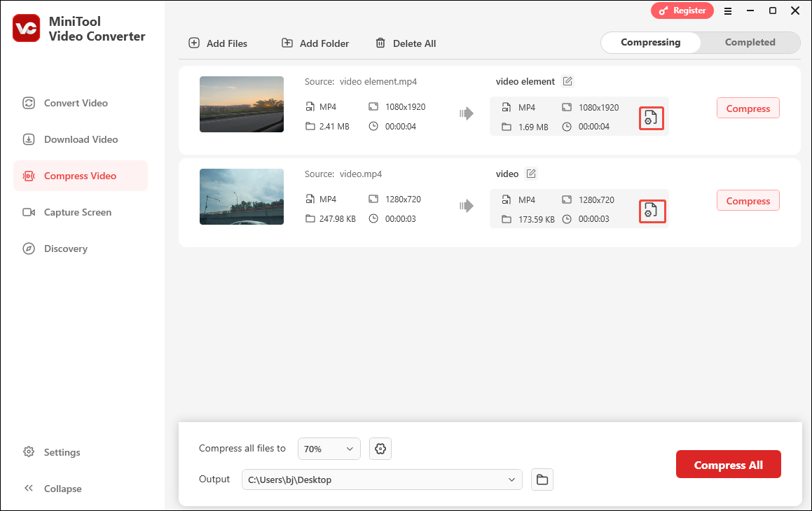
Task: Open compression settings for 173.59 KB video
Action: [x=652, y=211]
